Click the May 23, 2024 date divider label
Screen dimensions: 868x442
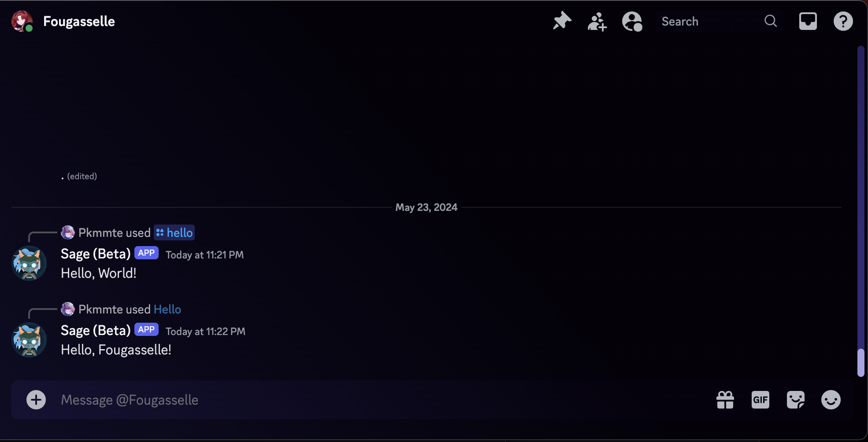click(x=426, y=207)
